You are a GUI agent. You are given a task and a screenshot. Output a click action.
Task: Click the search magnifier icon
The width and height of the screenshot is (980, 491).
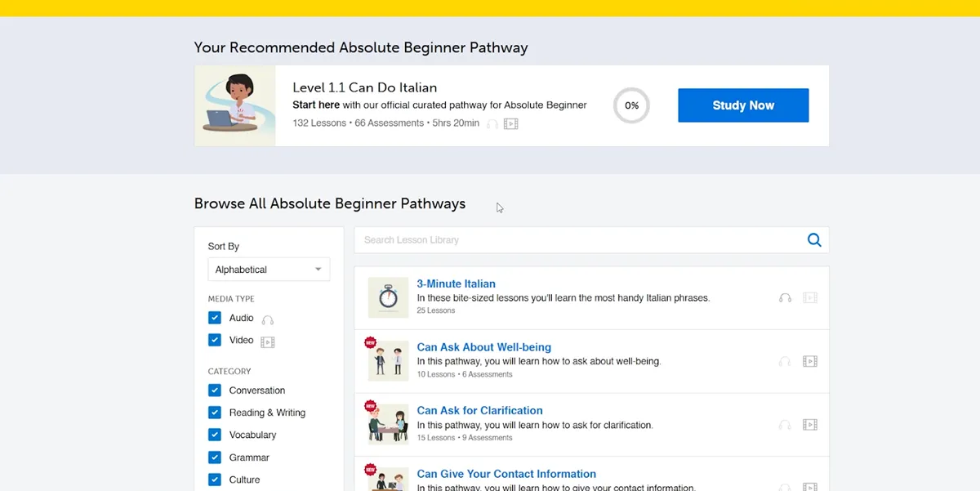pos(813,239)
